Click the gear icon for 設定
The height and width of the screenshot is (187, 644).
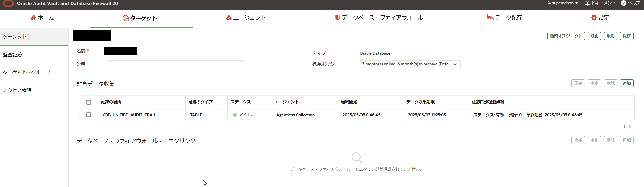pos(594,18)
